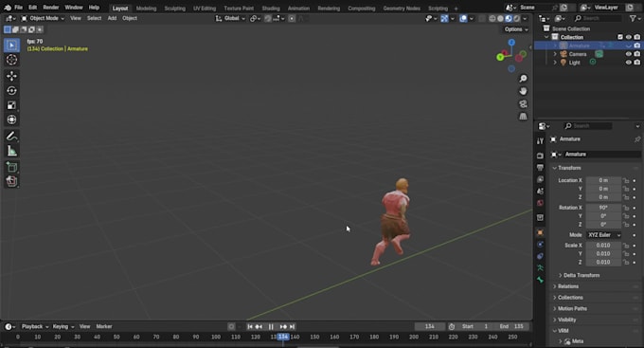Toggle the Location X lock
The height and width of the screenshot is (348, 644).
[626, 180]
